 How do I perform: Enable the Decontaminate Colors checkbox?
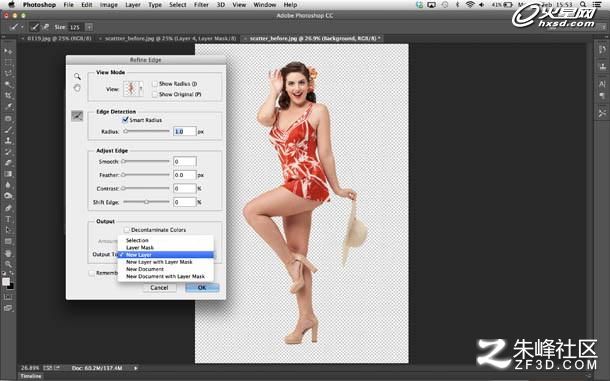point(126,230)
